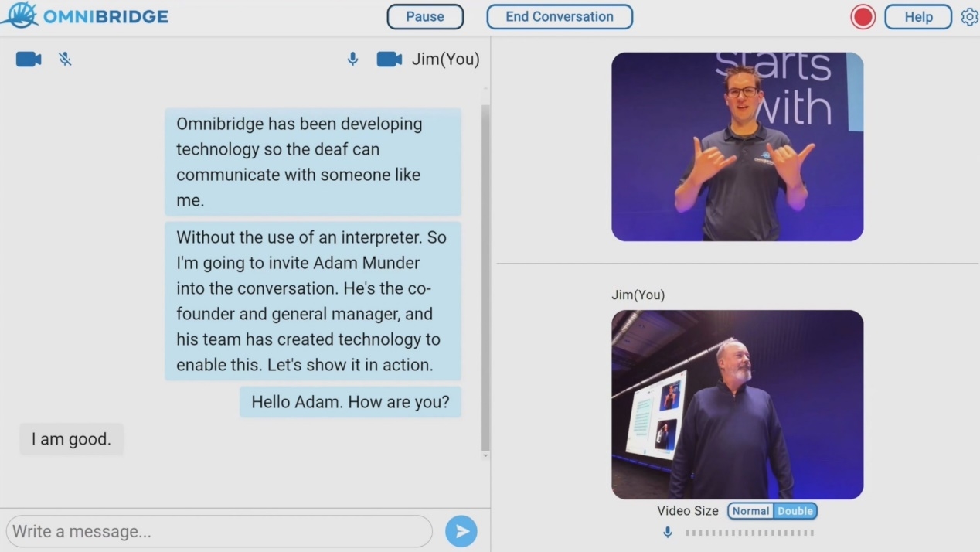Click the microphone icon below video
The height and width of the screenshot is (552, 980).
click(668, 532)
